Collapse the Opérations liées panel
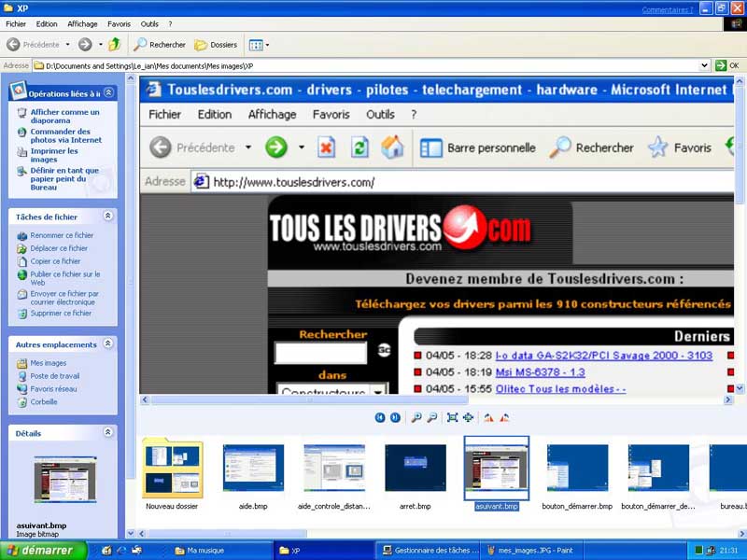 point(108,92)
